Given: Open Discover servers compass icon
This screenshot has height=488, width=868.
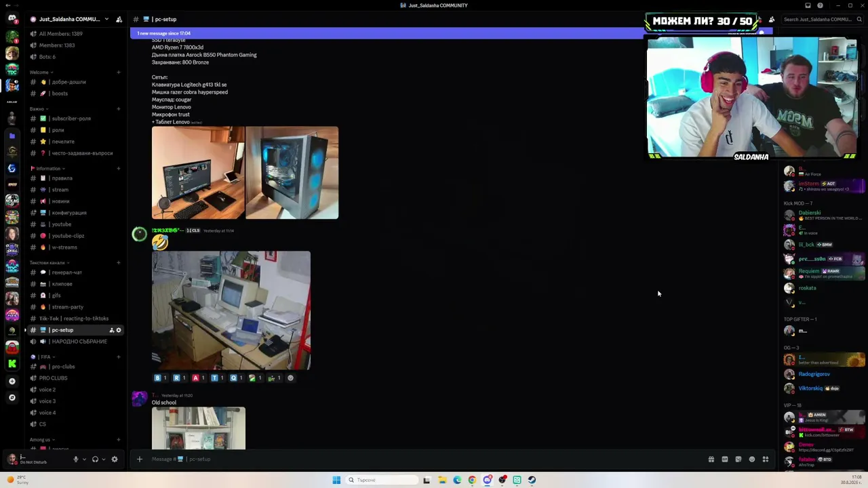Looking at the screenshot, I should 12,398.
